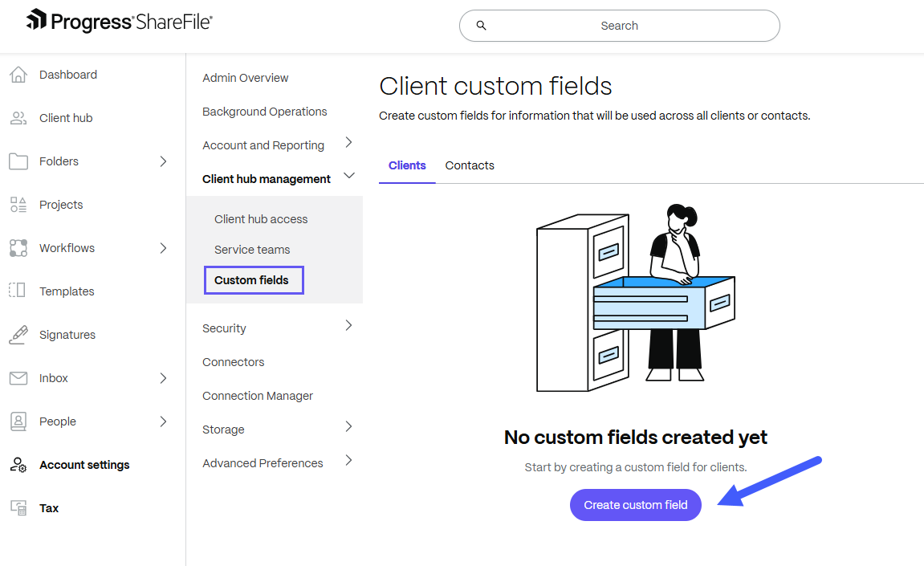
Task: Click the Projects sidebar icon
Action: click(x=18, y=204)
